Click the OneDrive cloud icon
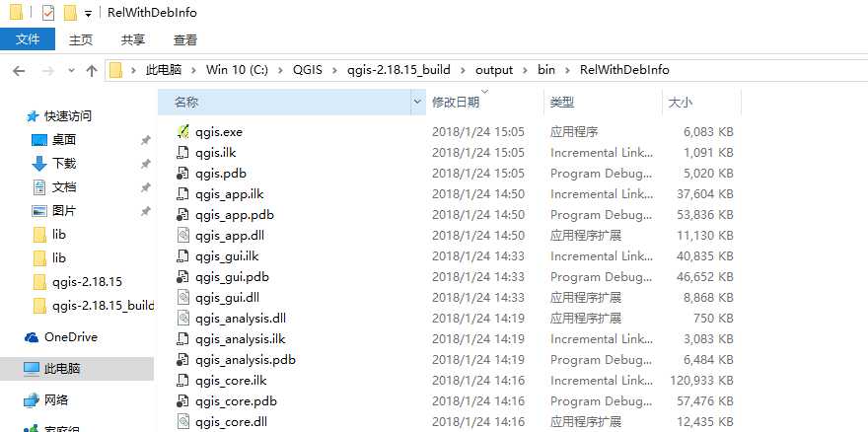Screen dimensions: 868x432 click(x=33, y=337)
